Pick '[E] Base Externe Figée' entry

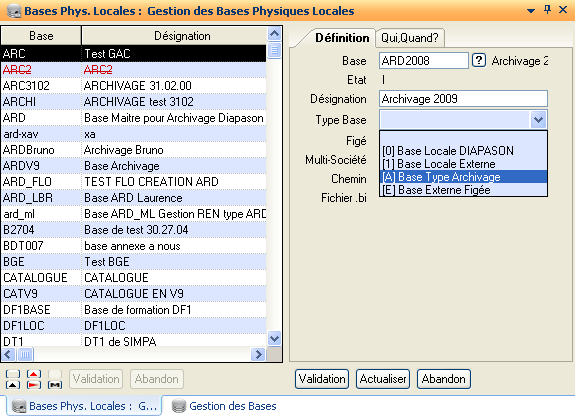[x=464, y=190]
